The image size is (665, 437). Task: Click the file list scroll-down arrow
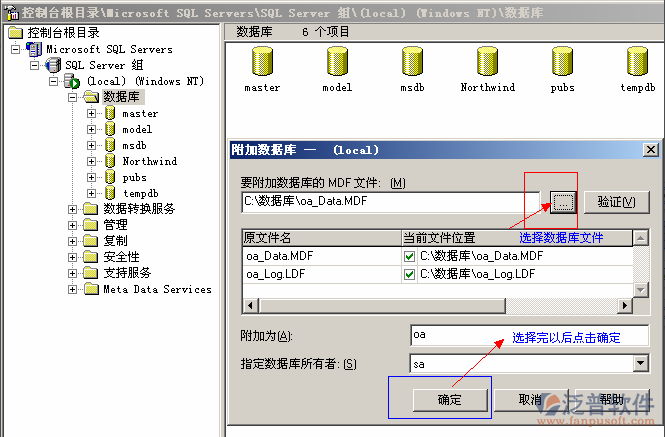point(640,290)
